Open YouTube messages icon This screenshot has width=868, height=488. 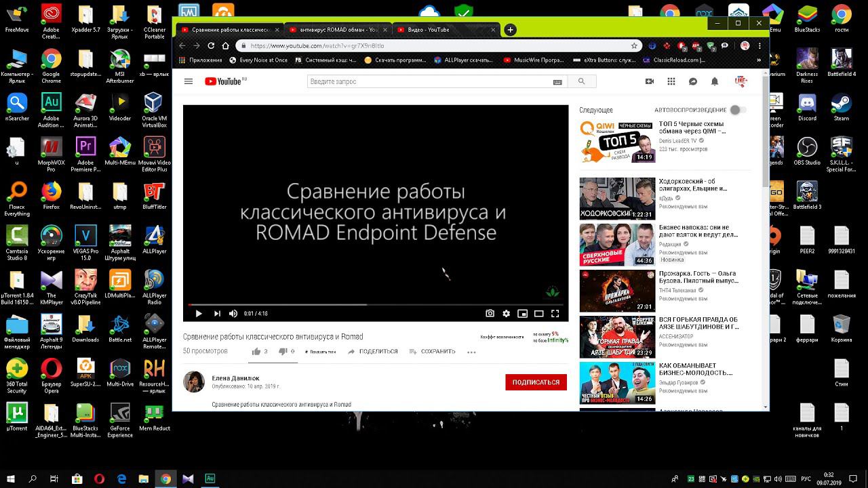(693, 81)
